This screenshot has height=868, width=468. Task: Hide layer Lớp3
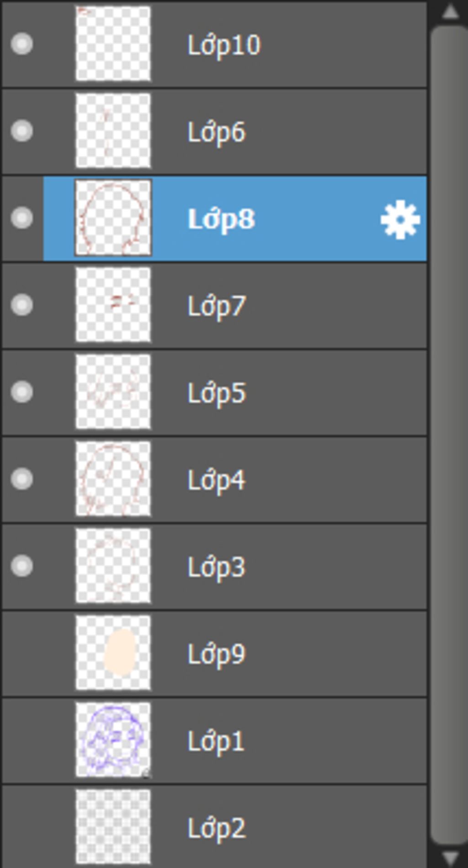click(x=22, y=566)
